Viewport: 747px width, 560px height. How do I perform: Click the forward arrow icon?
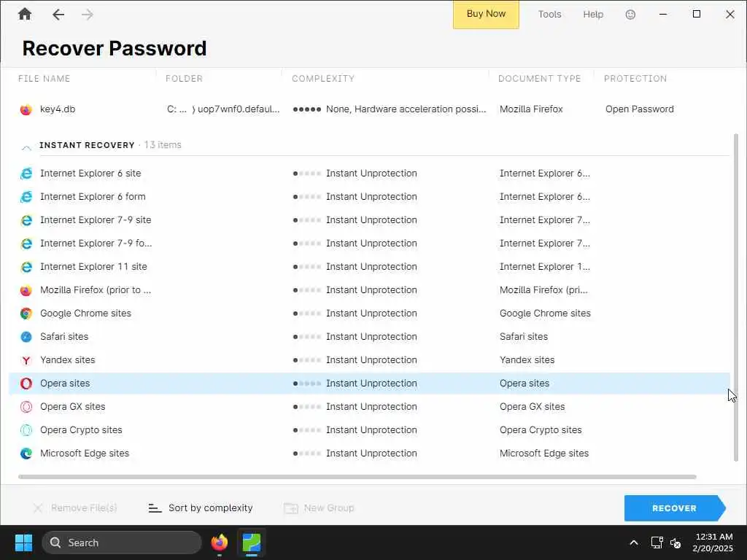coord(88,15)
